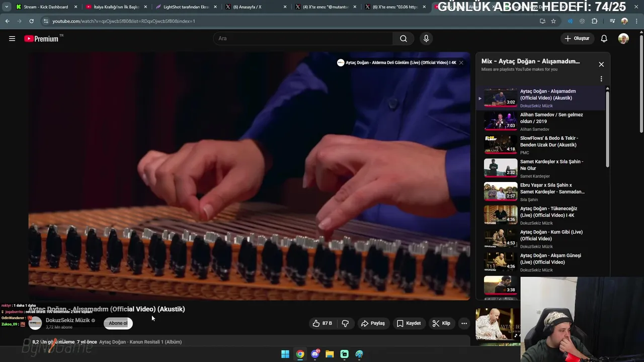The height and width of the screenshot is (362, 644).
Task: Switch to X'te enes "@mutants" tab
Action: click(326, 7)
